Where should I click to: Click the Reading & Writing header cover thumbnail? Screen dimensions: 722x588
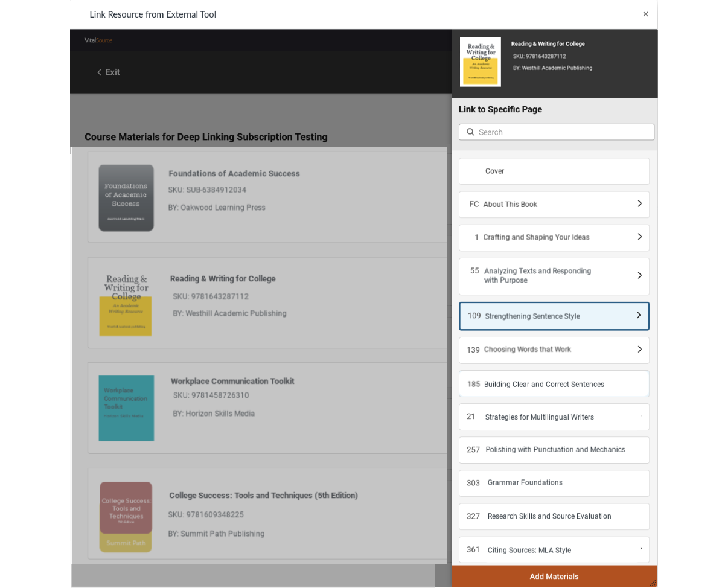point(481,62)
